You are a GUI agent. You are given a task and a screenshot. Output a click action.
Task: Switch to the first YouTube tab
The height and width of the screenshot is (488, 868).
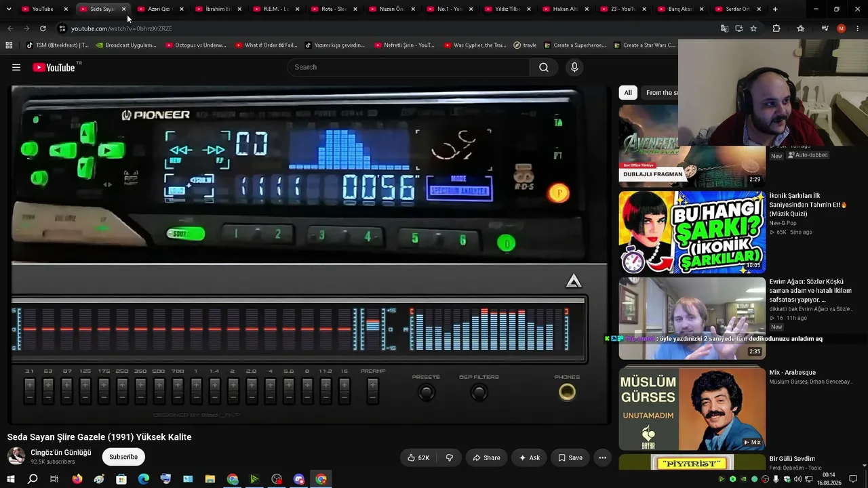tap(44, 9)
